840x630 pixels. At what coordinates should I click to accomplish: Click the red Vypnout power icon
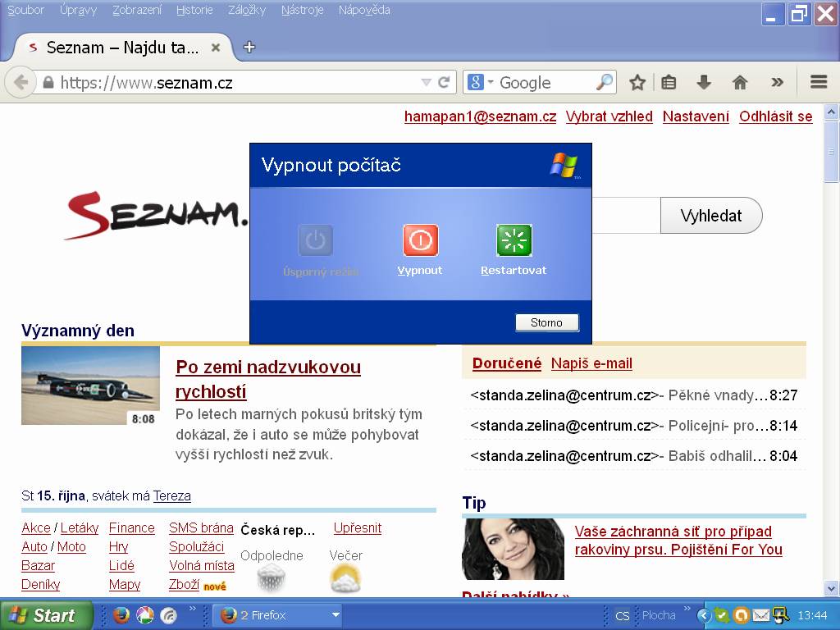point(421,240)
